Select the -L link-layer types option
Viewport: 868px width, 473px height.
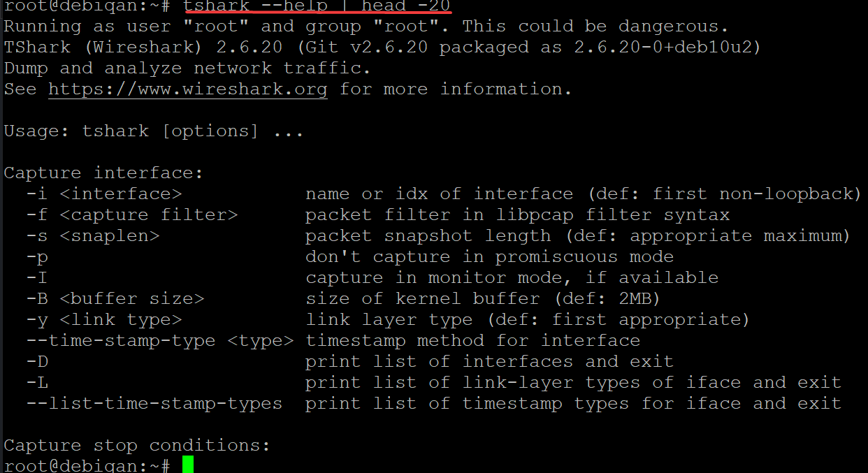point(37,382)
